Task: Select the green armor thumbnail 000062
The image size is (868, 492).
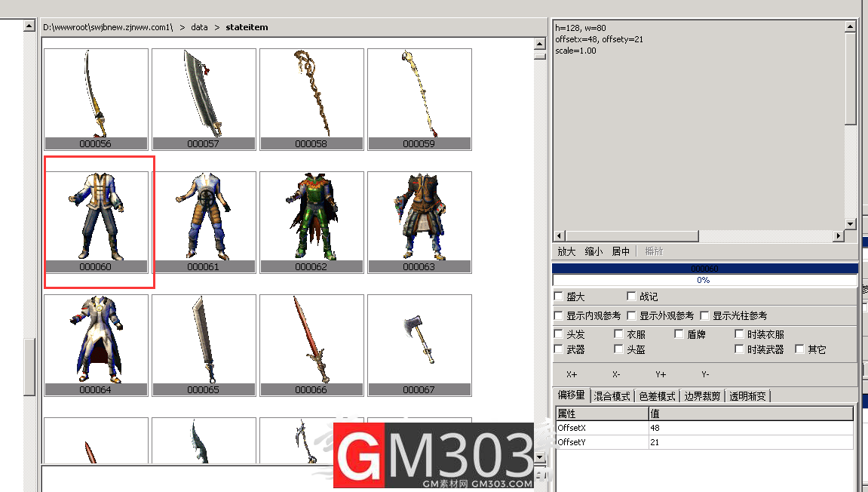Action: pyautogui.click(x=311, y=222)
